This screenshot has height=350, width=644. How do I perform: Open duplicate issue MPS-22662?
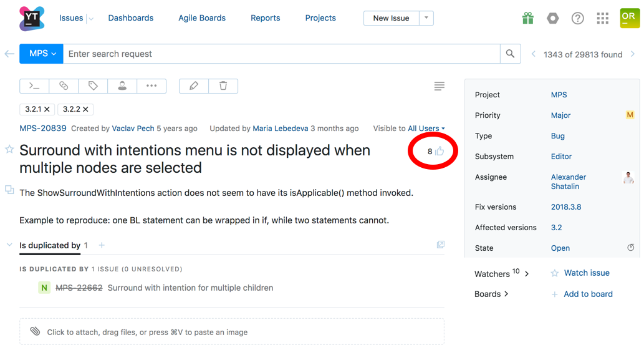point(79,288)
